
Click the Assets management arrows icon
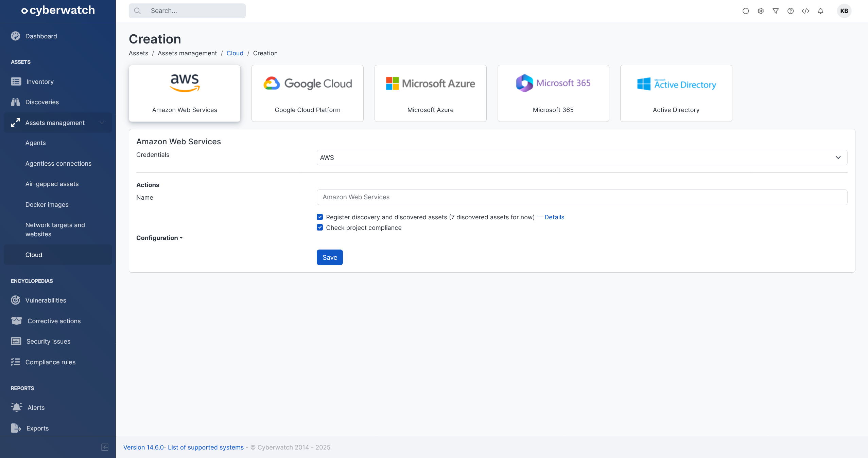coord(15,123)
